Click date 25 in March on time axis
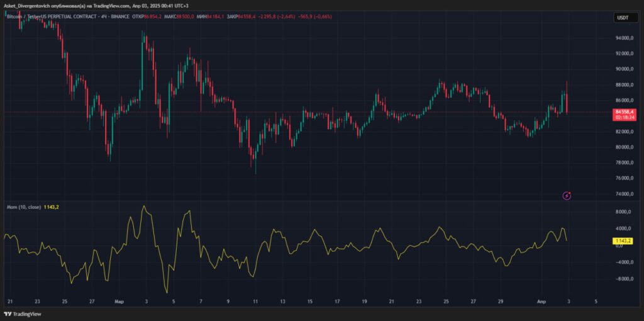Viewport: 644px width, 321px height. [x=446, y=301]
